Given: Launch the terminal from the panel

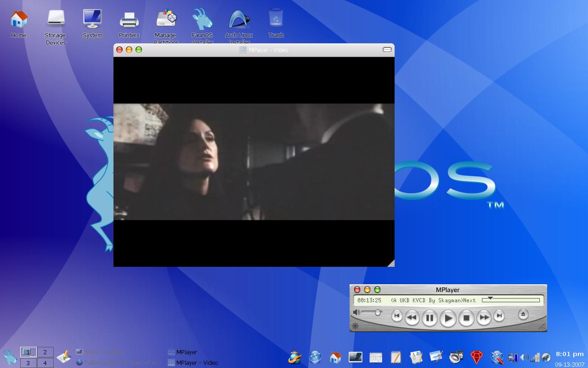Looking at the screenshot, I should pyautogui.click(x=356, y=357).
